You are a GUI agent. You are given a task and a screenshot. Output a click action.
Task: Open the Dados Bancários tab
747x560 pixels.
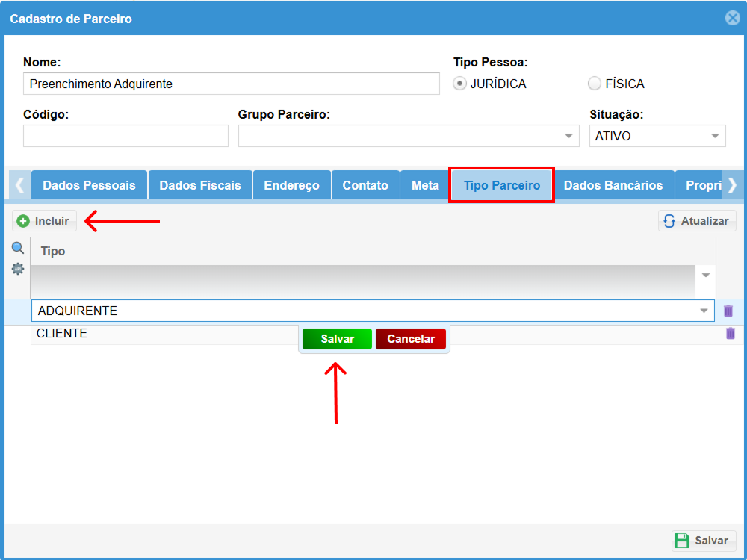click(613, 185)
